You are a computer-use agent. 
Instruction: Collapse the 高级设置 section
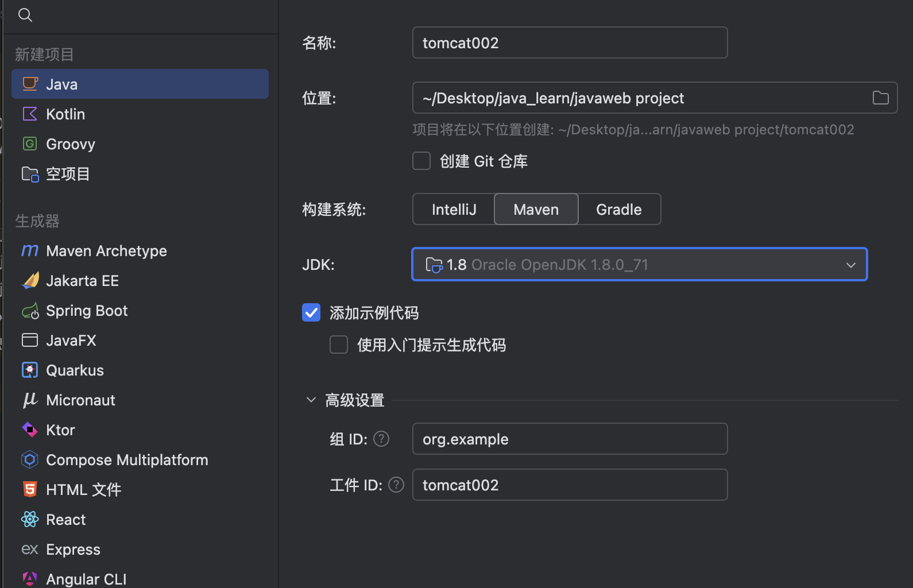[311, 400]
